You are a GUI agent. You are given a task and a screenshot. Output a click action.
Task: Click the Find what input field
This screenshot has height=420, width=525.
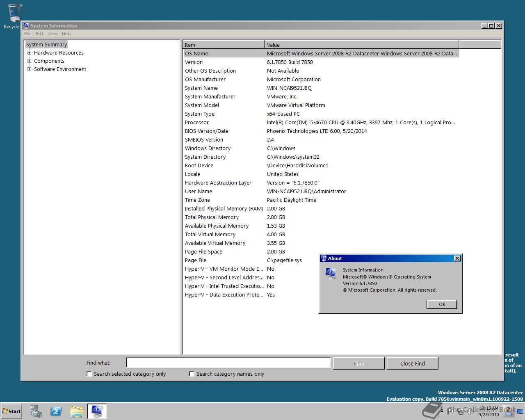tap(228, 363)
